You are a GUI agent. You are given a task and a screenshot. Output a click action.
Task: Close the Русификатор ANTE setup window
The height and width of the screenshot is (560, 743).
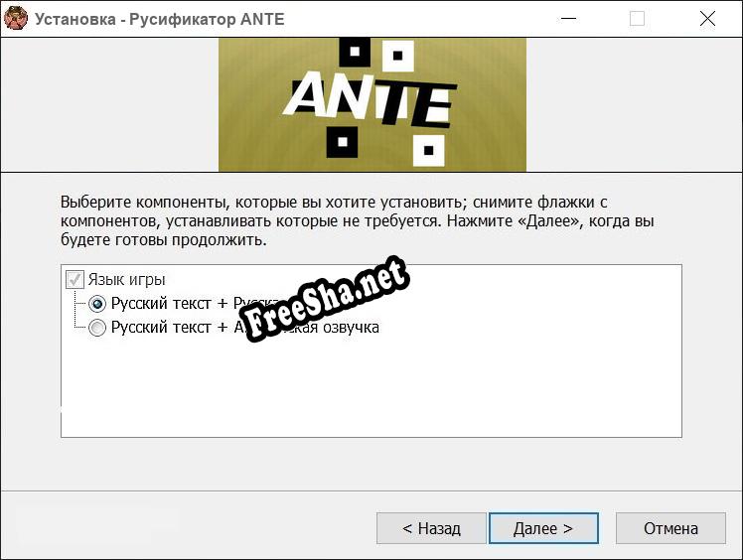[x=707, y=18]
